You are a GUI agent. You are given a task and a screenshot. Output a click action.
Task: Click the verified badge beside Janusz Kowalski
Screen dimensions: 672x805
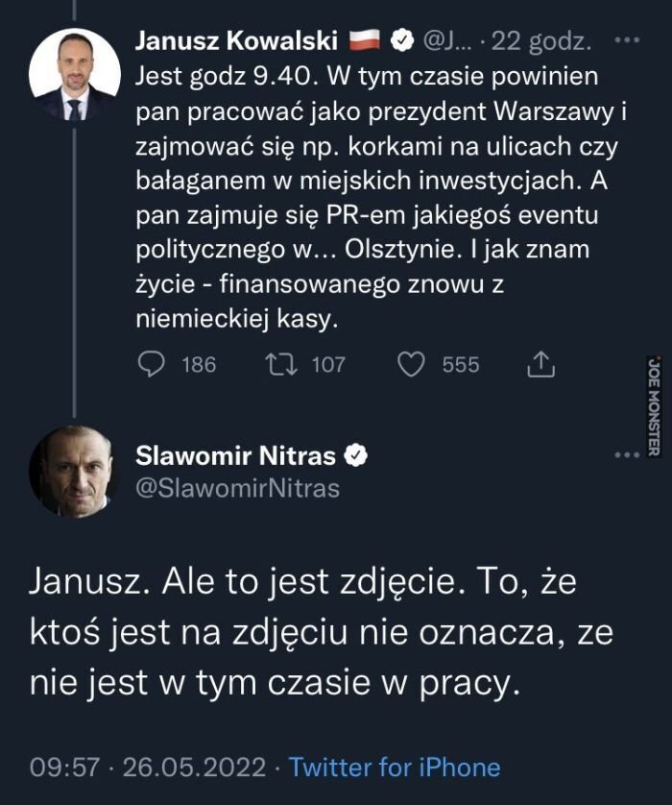(x=405, y=40)
